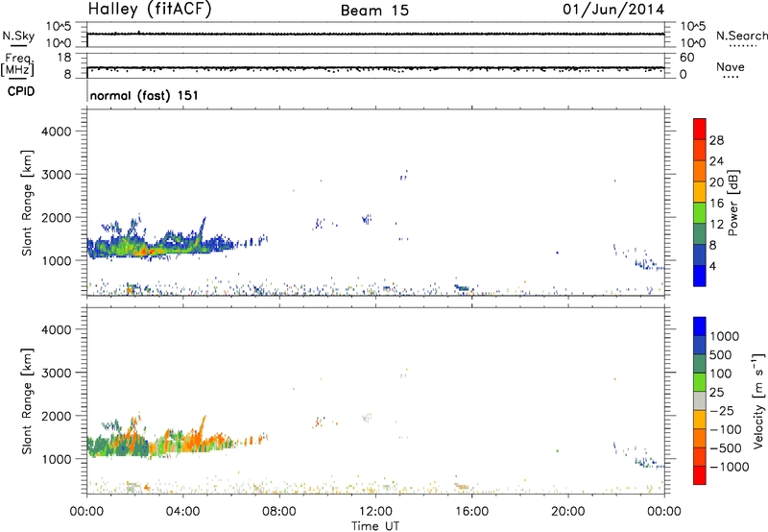Select the light green 12–16 dB power swatch
The width and height of the screenshot is (768, 532).
pyautogui.click(x=700, y=213)
